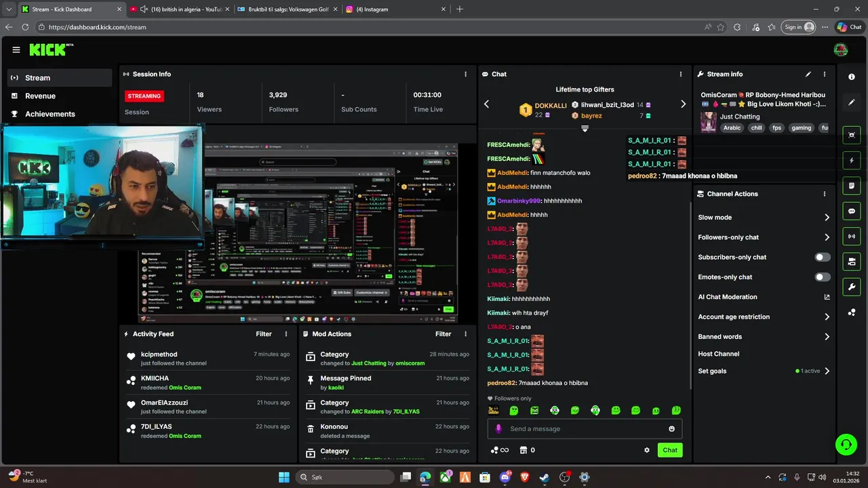
Task: Toggle wrench mod tools widget in toolbar
Action: [852, 287]
